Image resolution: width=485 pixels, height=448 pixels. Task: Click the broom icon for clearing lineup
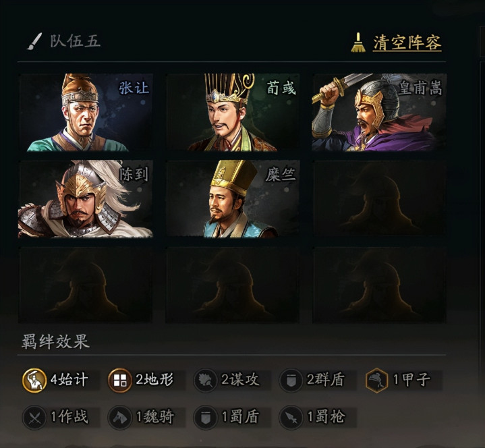[358, 43]
